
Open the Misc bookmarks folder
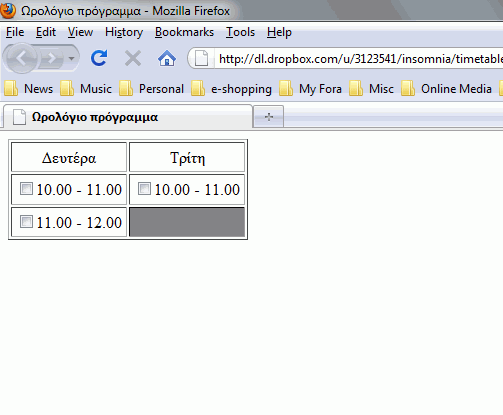(371, 89)
